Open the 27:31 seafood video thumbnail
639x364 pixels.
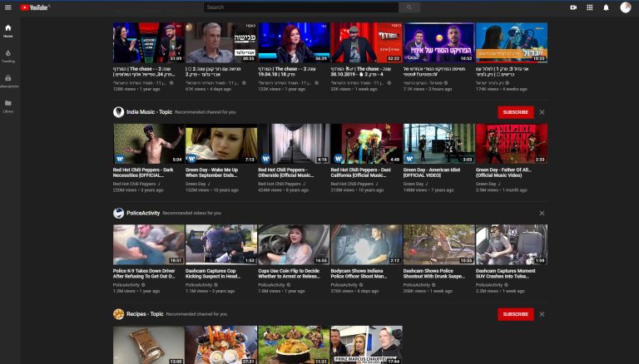point(221,344)
